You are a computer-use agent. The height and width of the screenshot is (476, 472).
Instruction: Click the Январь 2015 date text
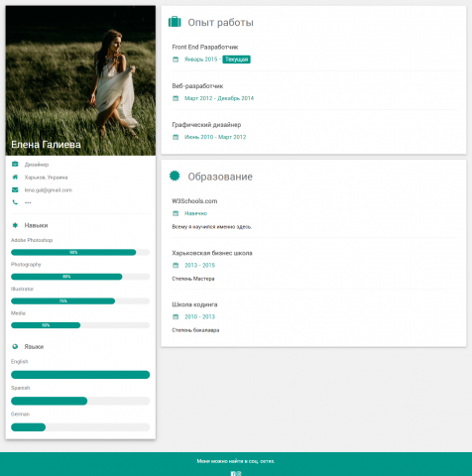click(201, 59)
